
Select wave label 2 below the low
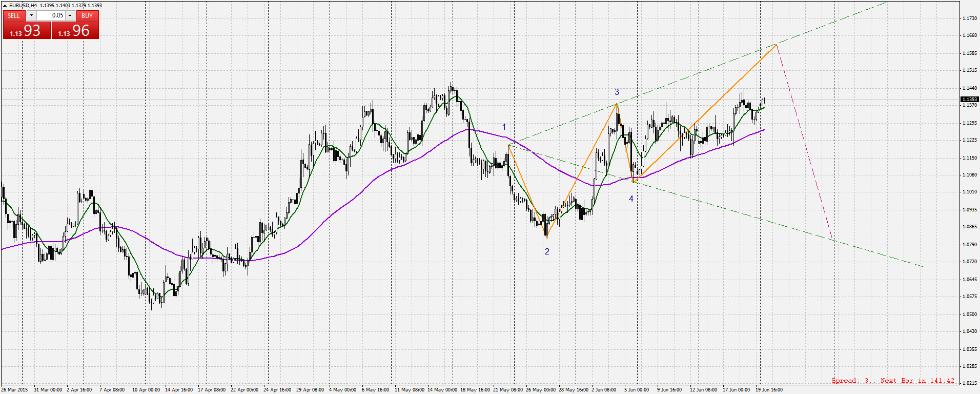[x=547, y=251]
